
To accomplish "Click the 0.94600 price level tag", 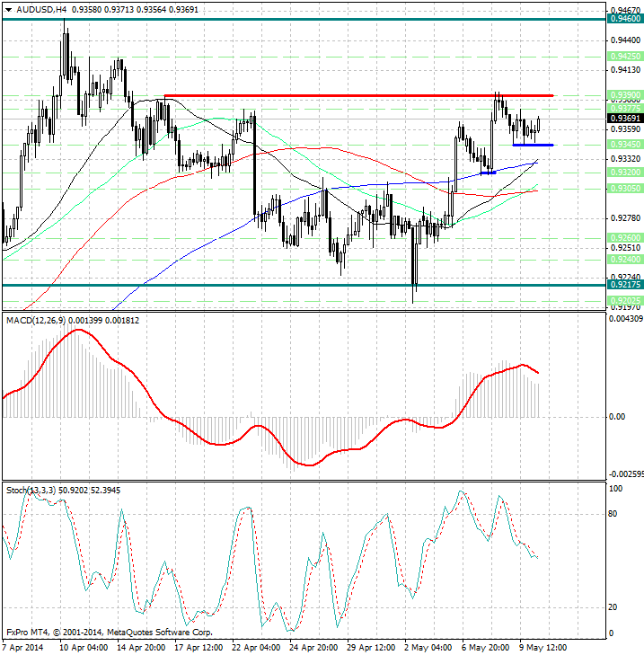I will 623,18.
